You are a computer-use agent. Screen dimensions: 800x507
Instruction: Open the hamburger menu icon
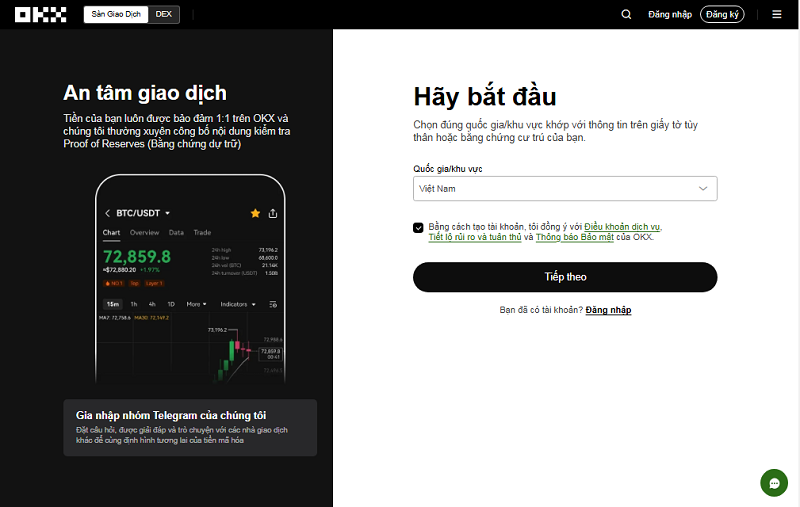[777, 14]
